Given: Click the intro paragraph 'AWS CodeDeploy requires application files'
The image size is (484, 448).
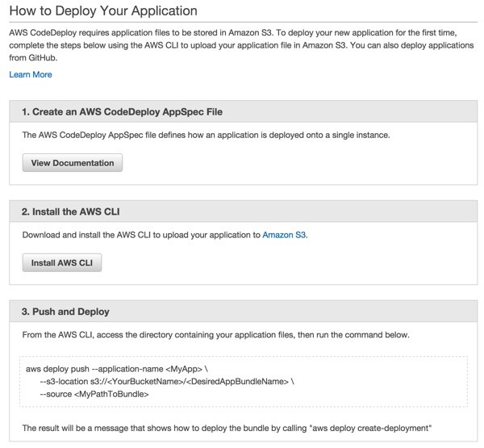Looking at the screenshot, I should coord(241,45).
